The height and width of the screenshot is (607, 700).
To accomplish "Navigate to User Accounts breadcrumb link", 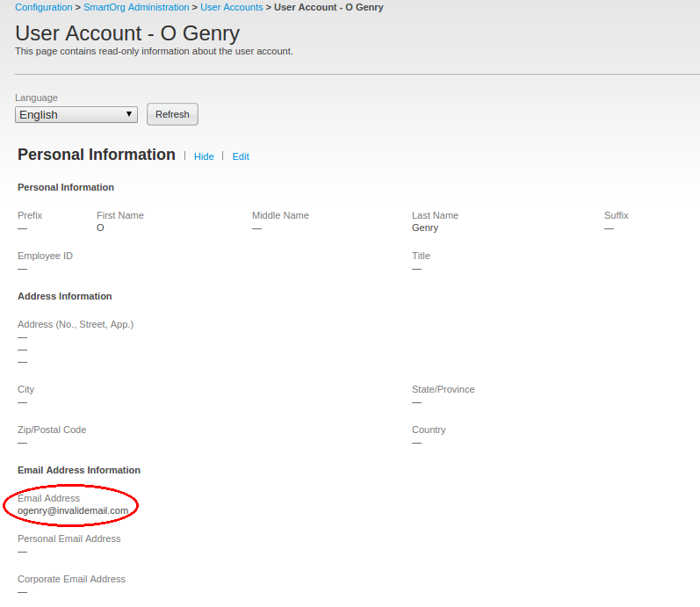I will (x=231, y=7).
